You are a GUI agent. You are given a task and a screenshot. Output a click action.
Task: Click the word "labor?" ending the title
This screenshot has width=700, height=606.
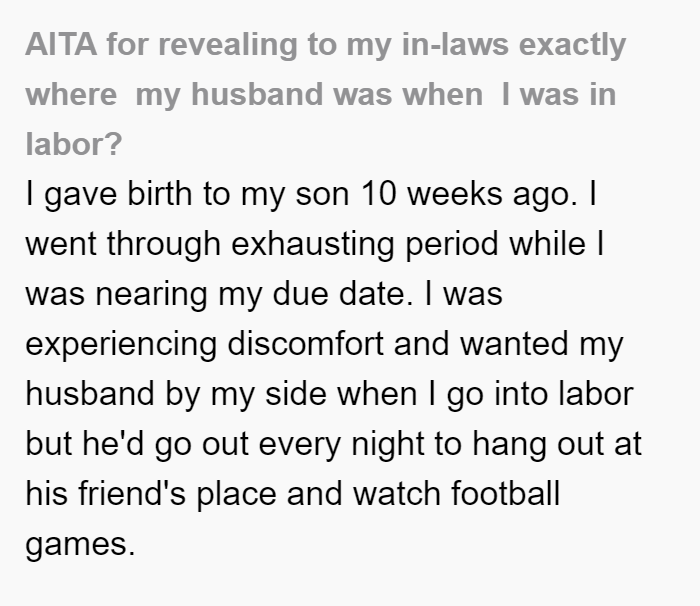point(74,145)
